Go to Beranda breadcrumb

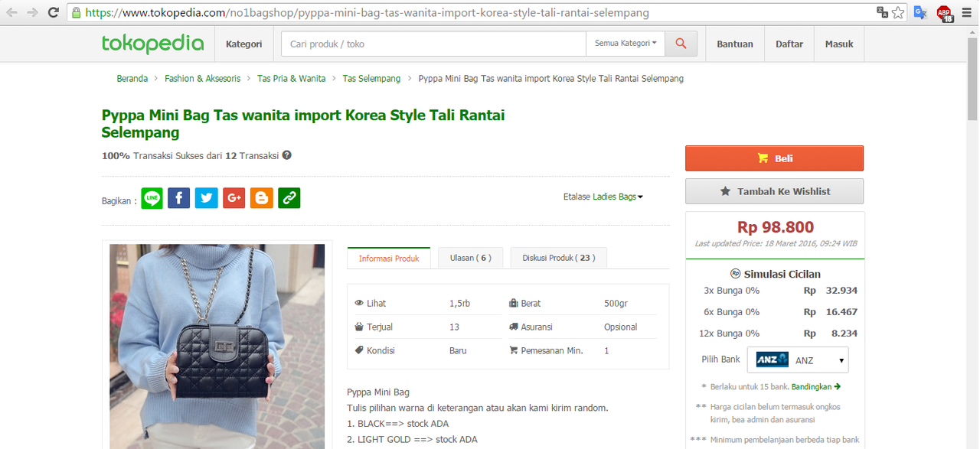(x=132, y=79)
